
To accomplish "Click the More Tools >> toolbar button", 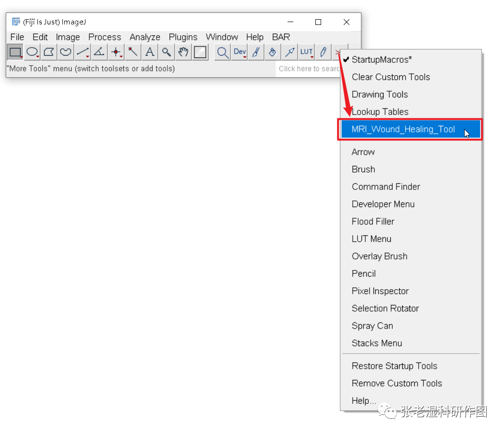I will pos(336,52).
